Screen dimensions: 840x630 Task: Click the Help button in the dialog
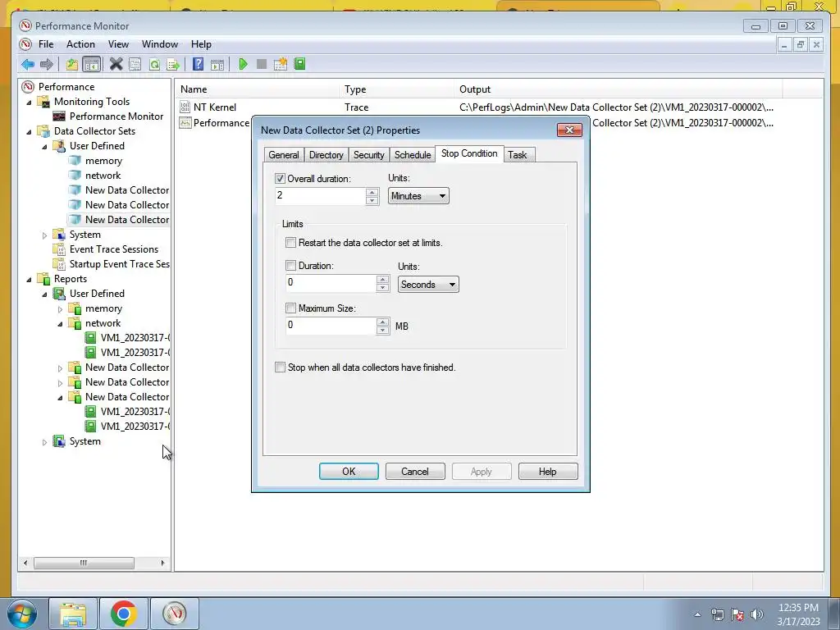click(x=547, y=472)
